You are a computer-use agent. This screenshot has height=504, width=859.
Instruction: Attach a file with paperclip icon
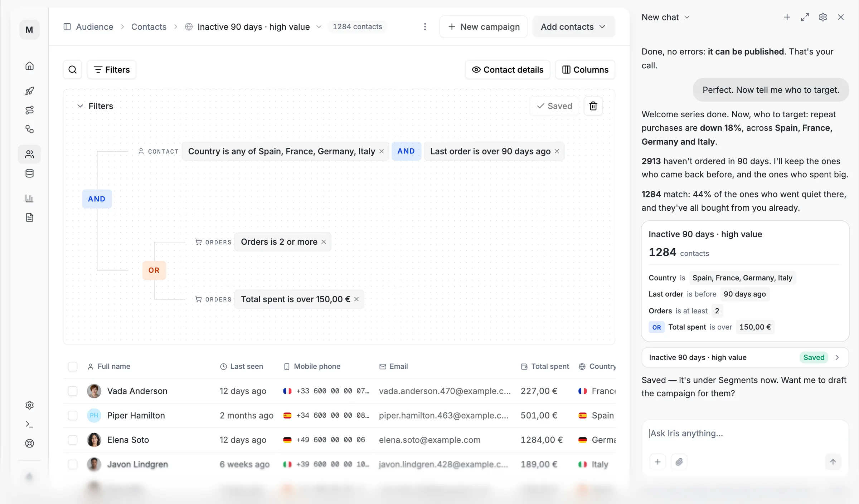click(x=679, y=462)
